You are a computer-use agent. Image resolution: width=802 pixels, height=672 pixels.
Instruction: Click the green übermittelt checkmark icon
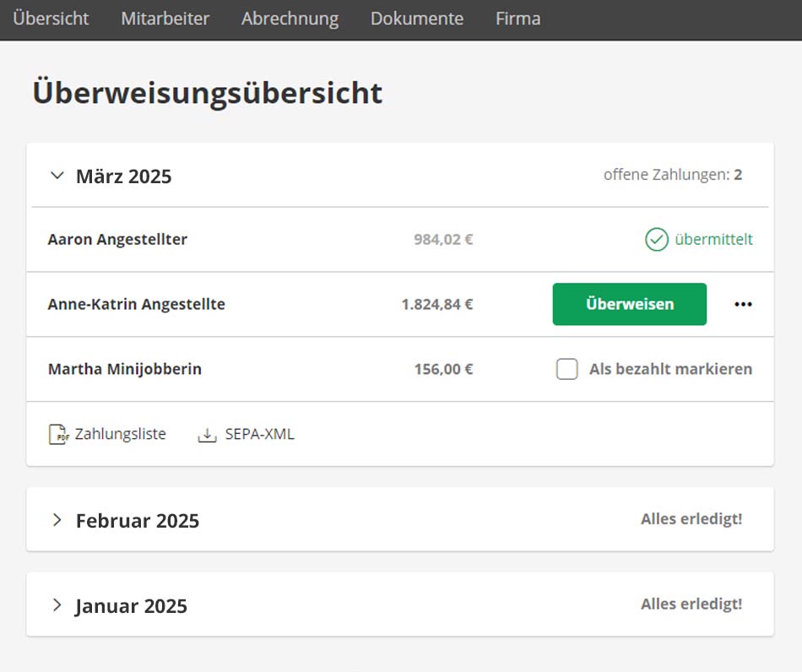(x=656, y=240)
